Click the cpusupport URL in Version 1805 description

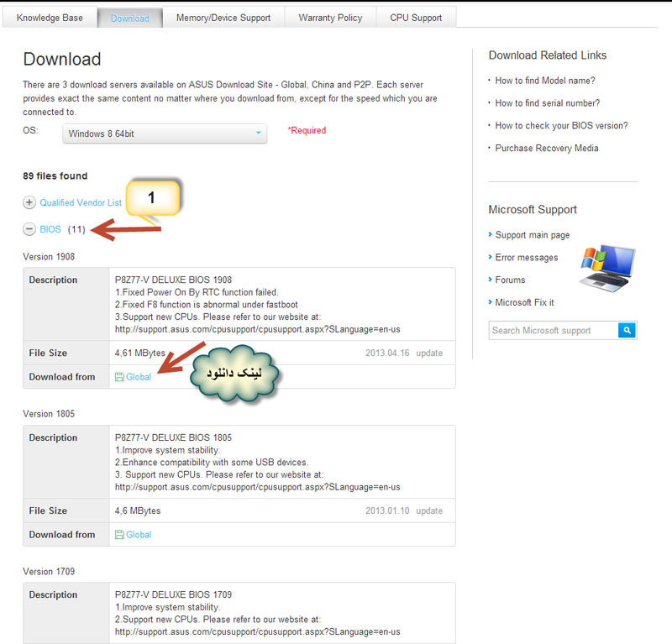[258, 487]
